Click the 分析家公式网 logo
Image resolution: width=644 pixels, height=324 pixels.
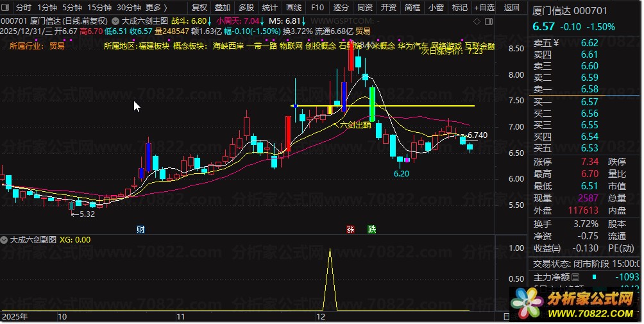coord(575,305)
